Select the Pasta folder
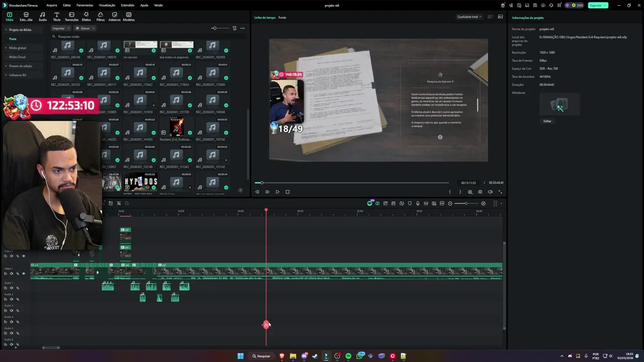 coord(13,39)
